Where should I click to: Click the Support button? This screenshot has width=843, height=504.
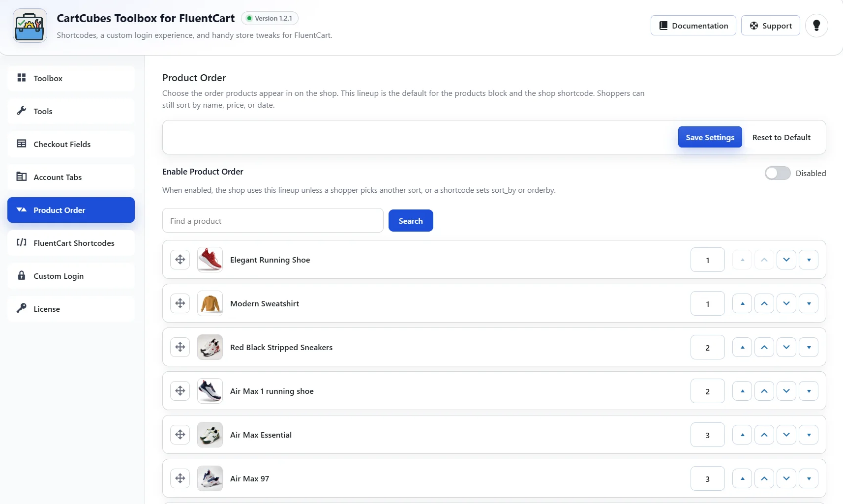point(770,26)
